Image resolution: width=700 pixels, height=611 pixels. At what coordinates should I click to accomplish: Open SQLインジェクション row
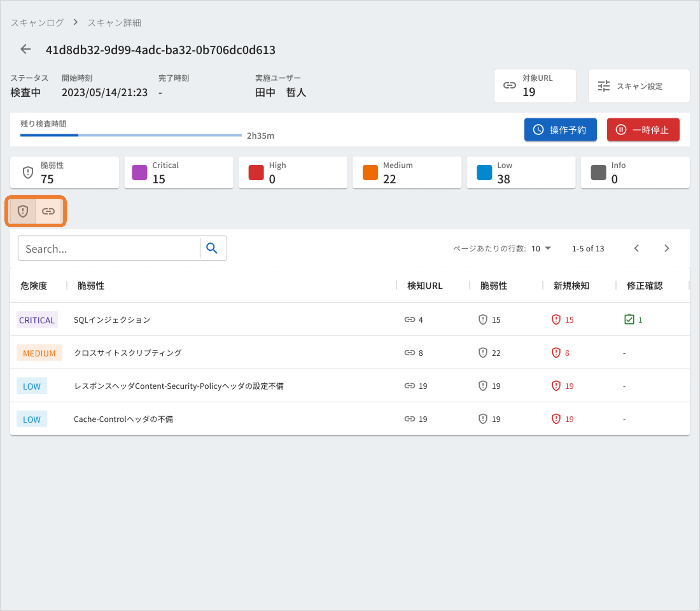[350, 319]
